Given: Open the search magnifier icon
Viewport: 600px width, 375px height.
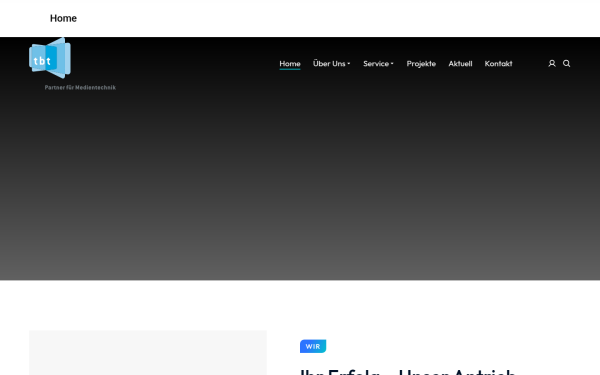Looking at the screenshot, I should point(567,64).
